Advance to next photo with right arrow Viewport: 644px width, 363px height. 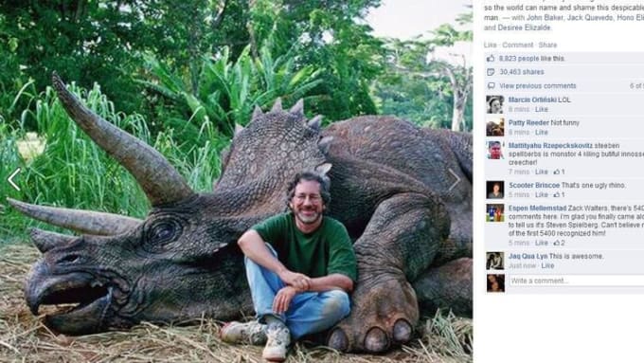pyautogui.click(x=455, y=179)
